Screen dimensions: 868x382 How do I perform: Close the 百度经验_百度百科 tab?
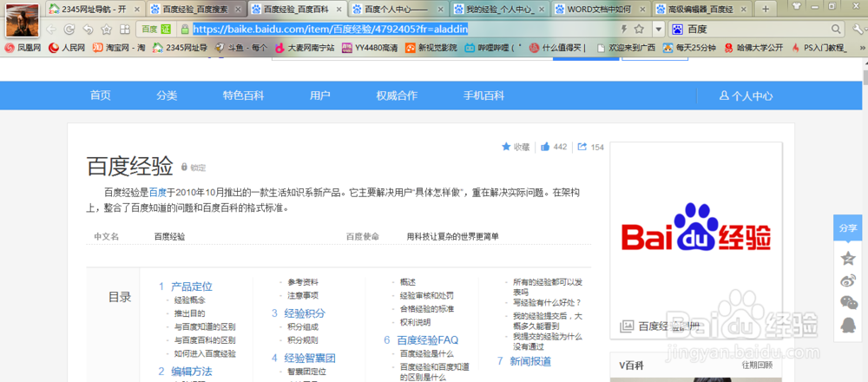339,10
